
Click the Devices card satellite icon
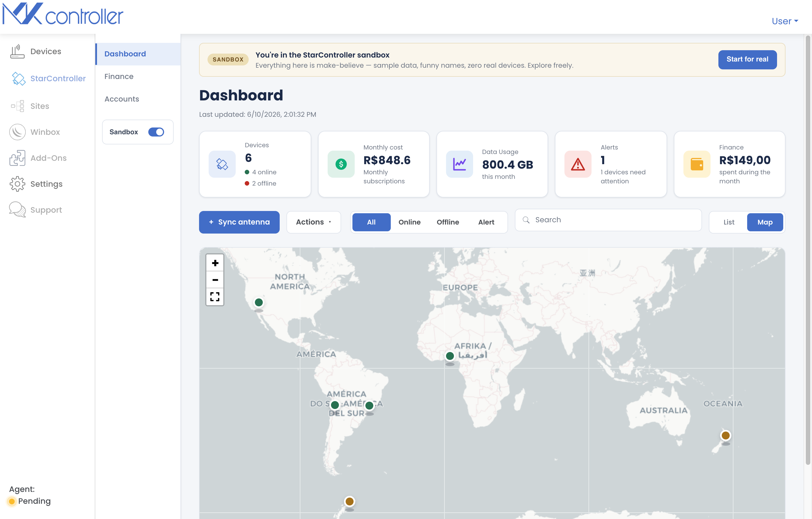222,164
